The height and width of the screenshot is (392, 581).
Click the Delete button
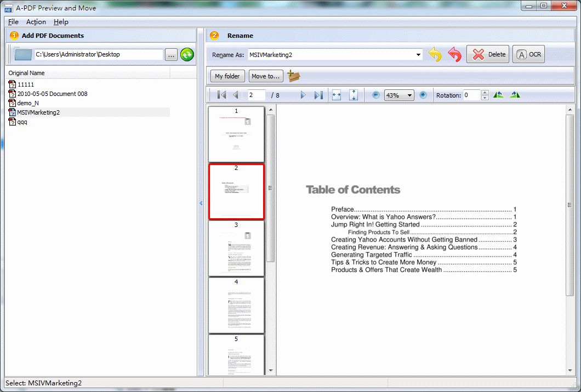(x=488, y=54)
